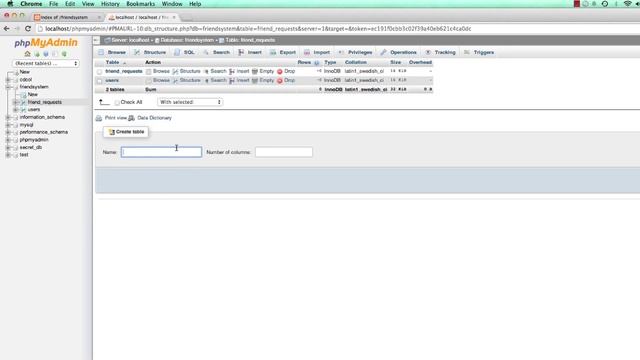Open the Window menu in the menu bar
The image size is (640, 360).
tap(172, 4)
